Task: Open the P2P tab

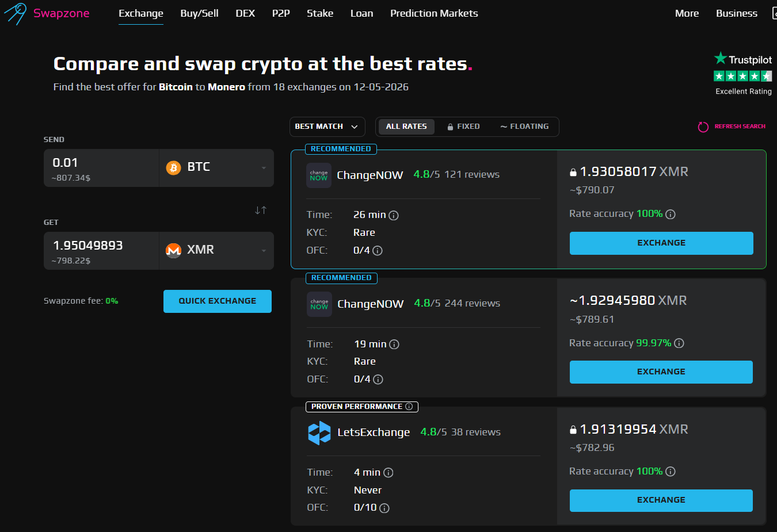Action: coord(281,13)
